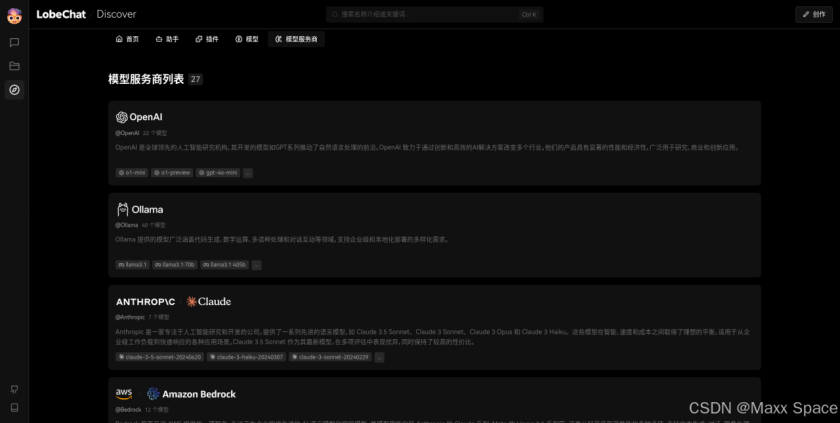This screenshot has width=840, height=423.
Task: Open the Anthropic description paragraph
Action: click(x=432, y=337)
